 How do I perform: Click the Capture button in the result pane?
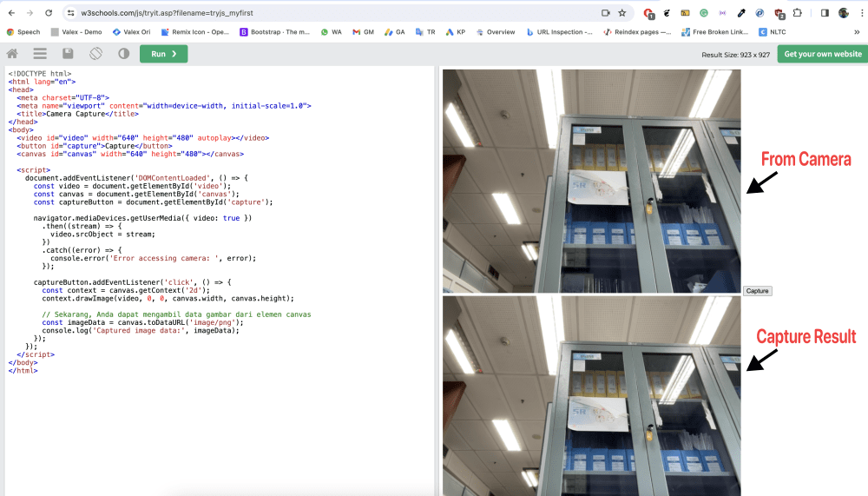pos(757,291)
